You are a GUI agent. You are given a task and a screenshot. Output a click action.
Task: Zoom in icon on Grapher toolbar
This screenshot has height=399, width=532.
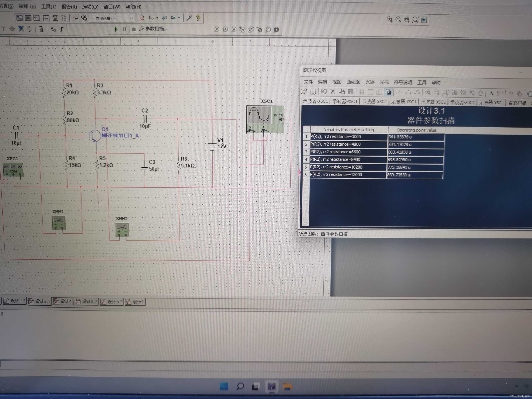tap(428, 92)
